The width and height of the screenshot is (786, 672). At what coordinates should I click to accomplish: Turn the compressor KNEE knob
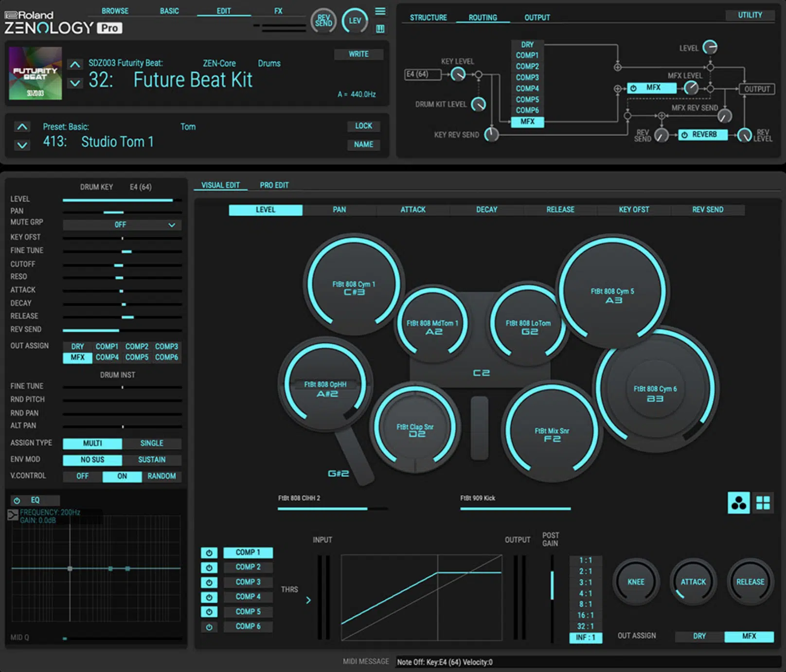coord(635,582)
